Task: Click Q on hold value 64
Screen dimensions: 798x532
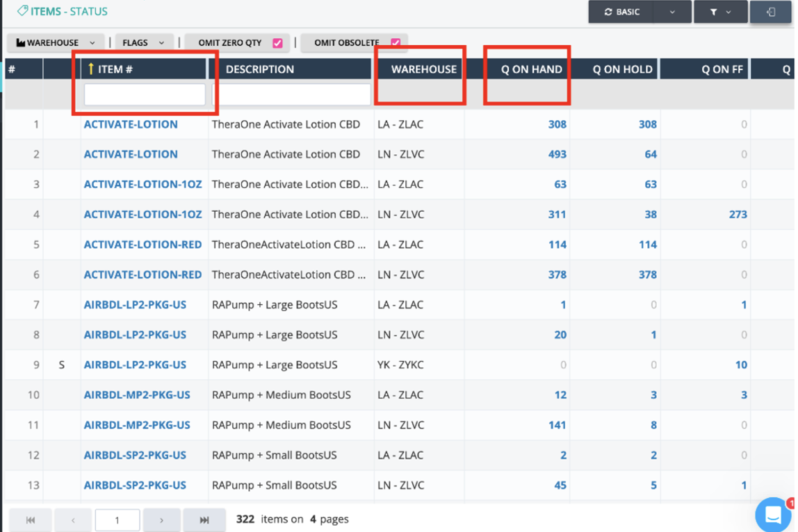Action: [x=651, y=154]
